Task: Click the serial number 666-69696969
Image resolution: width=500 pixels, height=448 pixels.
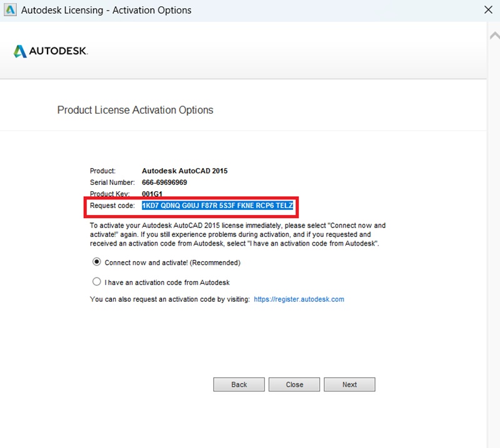Action: click(164, 182)
